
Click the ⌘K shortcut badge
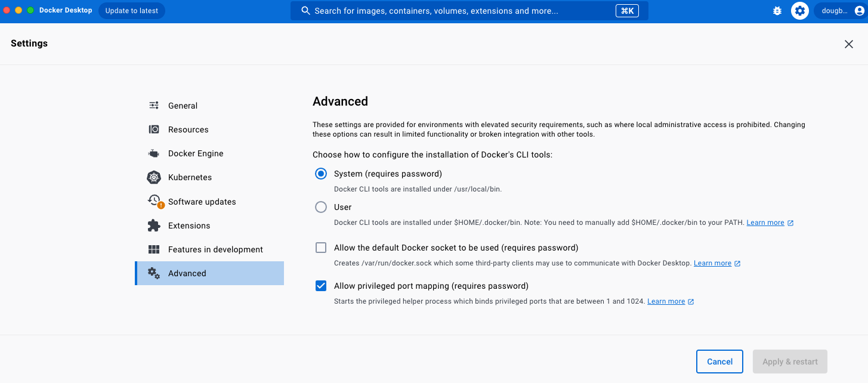click(627, 11)
